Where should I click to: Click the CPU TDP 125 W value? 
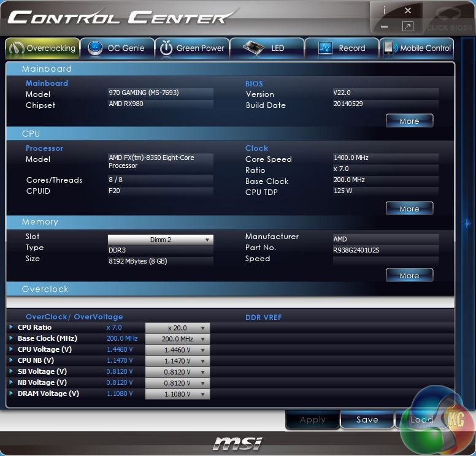(x=386, y=191)
